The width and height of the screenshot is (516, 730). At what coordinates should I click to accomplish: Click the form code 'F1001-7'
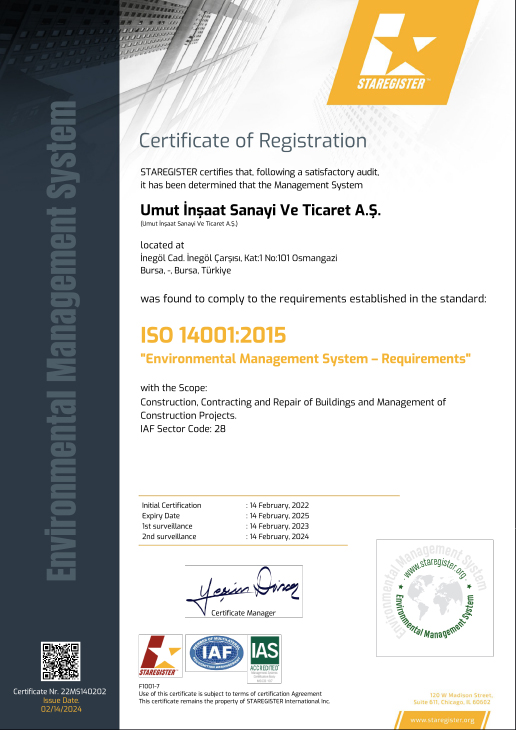pos(149,687)
